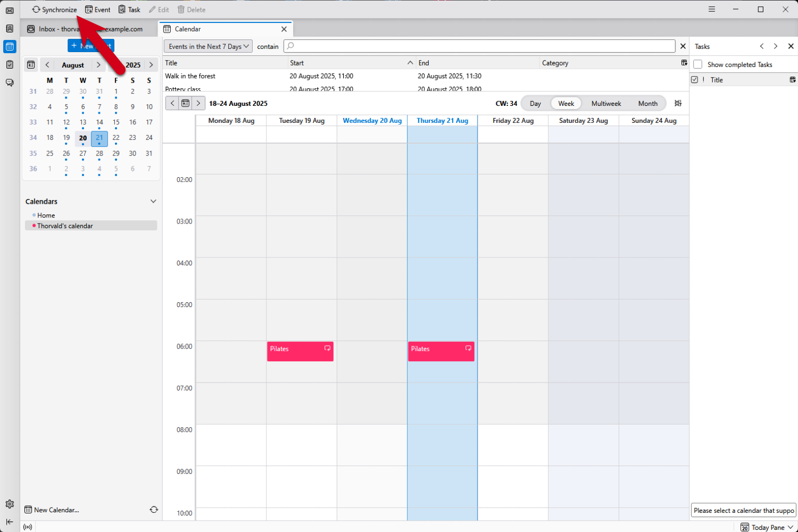798x532 pixels.
Task: Open the calendar view options icon beside Month
Action: 678,103
